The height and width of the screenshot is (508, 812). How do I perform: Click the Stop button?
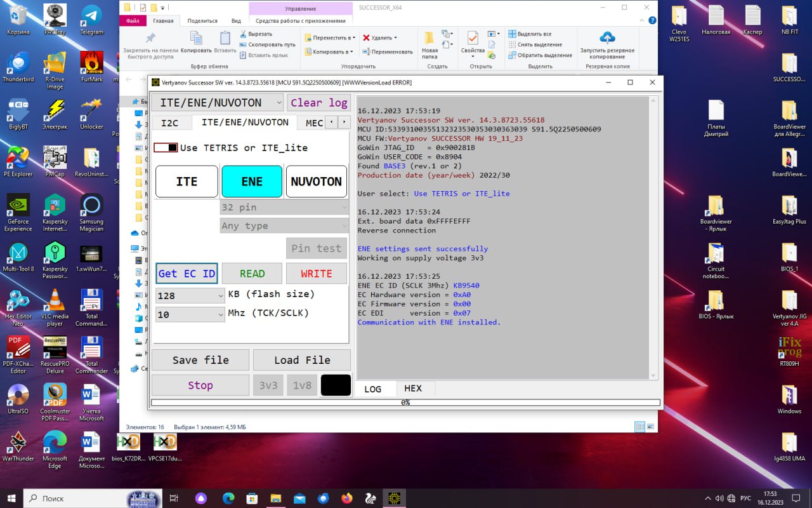pyautogui.click(x=200, y=385)
